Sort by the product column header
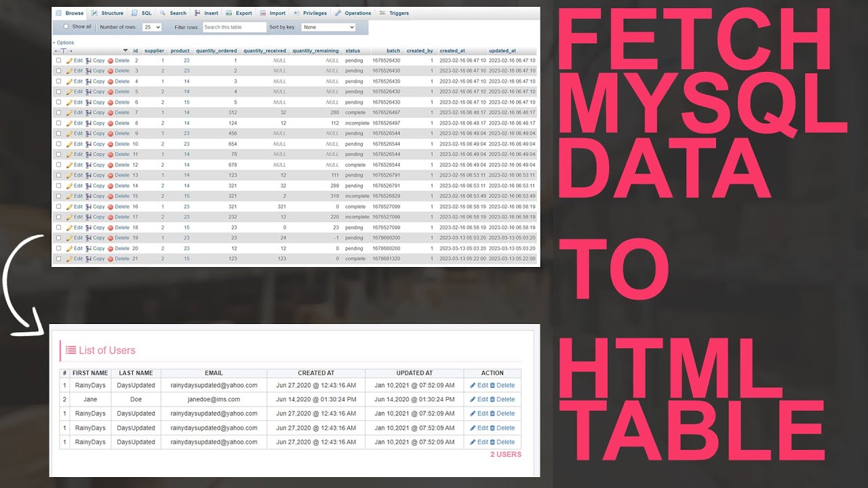This screenshot has width=868, height=488. click(x=180, y=51)
